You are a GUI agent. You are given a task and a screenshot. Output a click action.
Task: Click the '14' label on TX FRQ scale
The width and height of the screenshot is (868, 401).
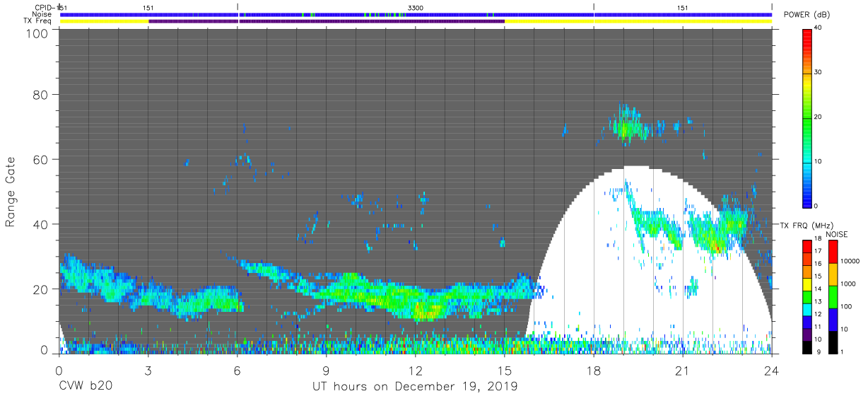[817, 289]
